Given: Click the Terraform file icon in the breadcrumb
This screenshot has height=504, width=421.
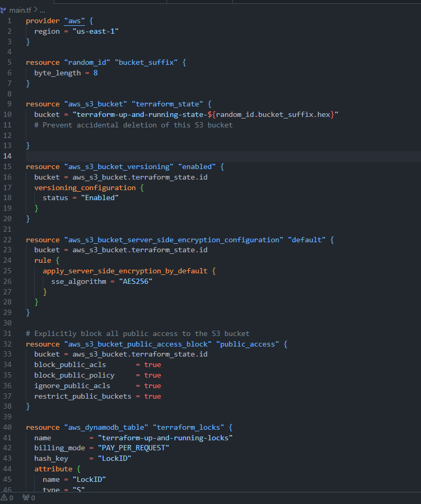Looking at the screenshot, I should [x=3, y=11].
